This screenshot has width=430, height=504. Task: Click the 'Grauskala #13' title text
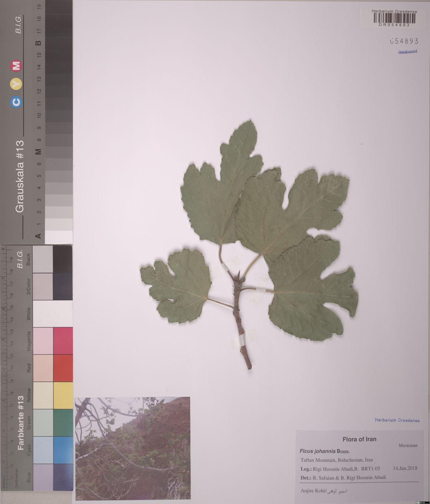[x=20, y=176]
